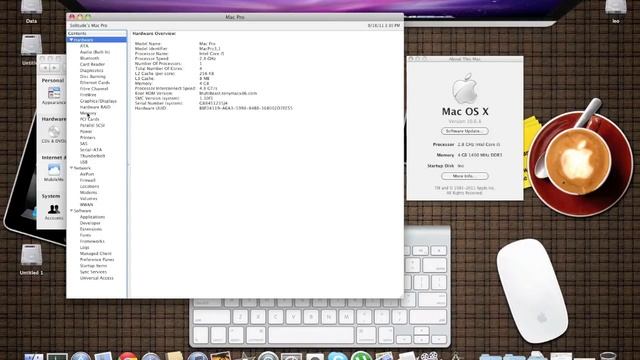Select Locations under Network
Image resolution: width=640 pixels, height=360 pixels.
(89, 186)
